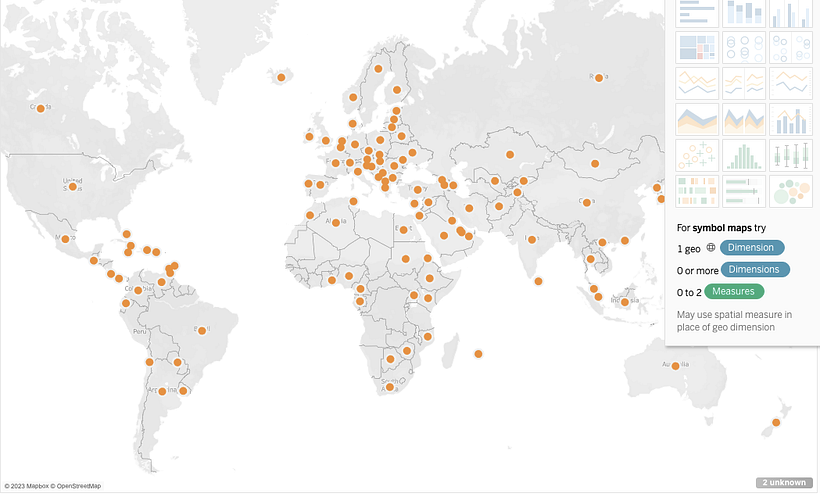Screen dimensions: 820x496
Task: Select the orange mark on Finland
Action: [x=397, y=90]
